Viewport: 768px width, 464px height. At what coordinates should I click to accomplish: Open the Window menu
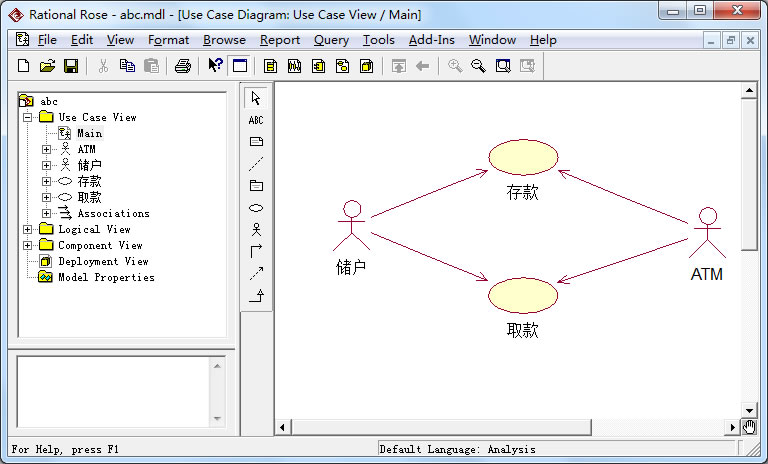[492, 40]
